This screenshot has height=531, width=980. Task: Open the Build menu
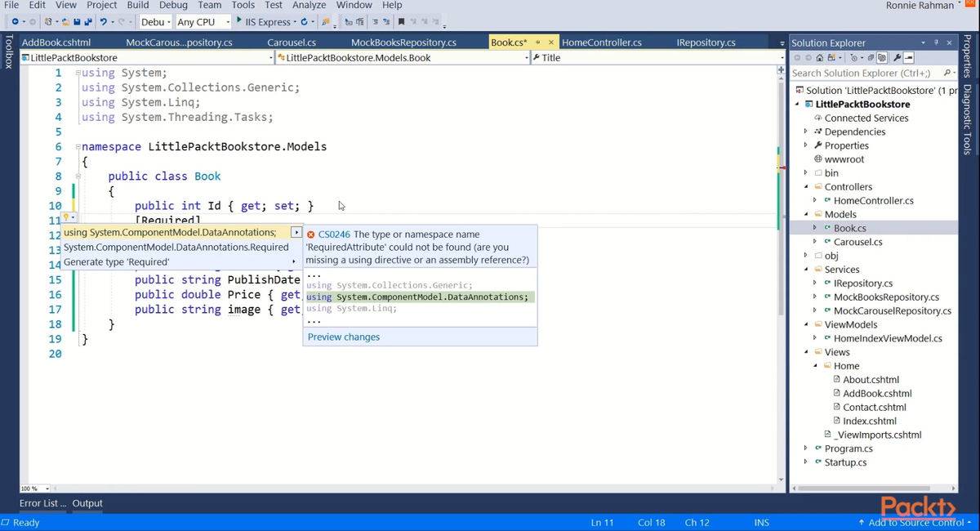tap(137, 5)
